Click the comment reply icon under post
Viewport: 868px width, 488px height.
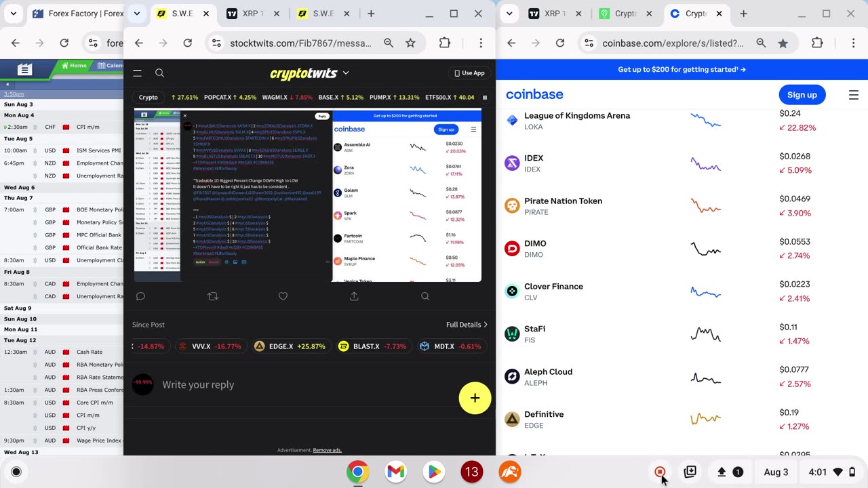141,296
